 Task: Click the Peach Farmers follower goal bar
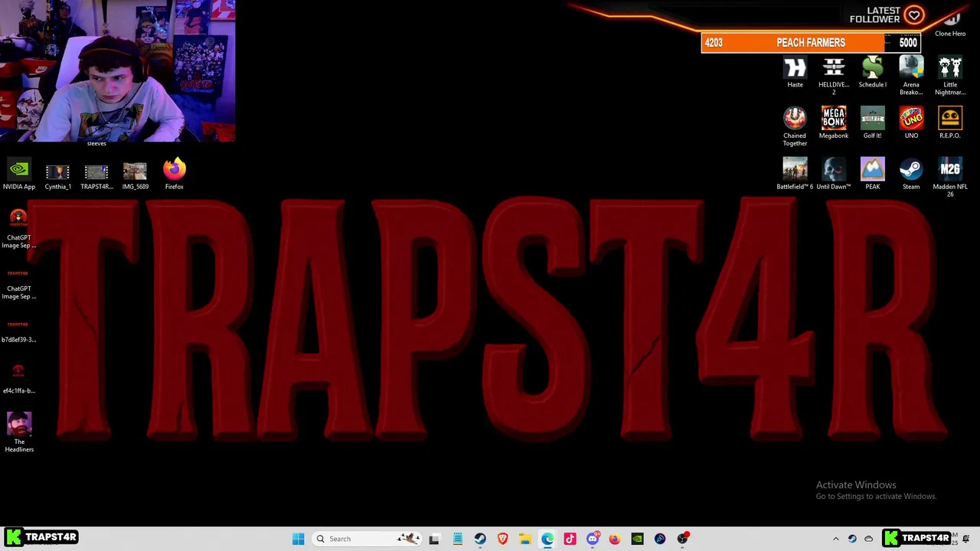(811, 43)
